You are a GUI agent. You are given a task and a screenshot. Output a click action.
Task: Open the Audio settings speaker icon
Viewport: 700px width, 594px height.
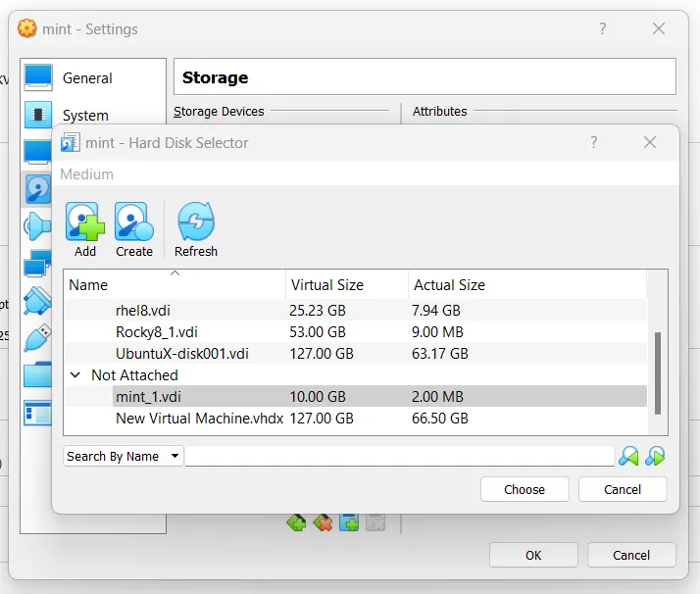click(x=38, y=226)
